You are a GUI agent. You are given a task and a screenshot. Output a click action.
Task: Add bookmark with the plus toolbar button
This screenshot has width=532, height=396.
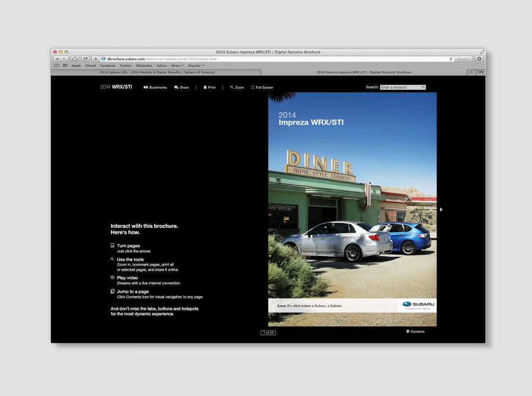[96, 59]
